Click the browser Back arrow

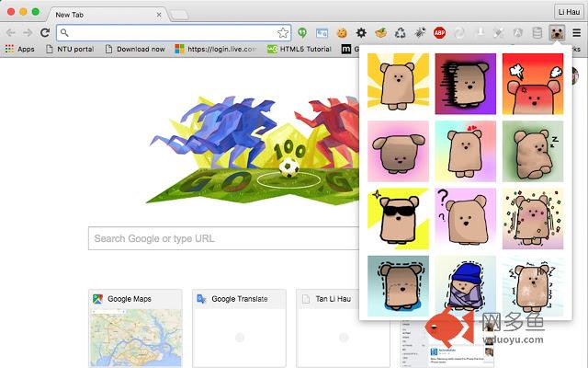10,33
